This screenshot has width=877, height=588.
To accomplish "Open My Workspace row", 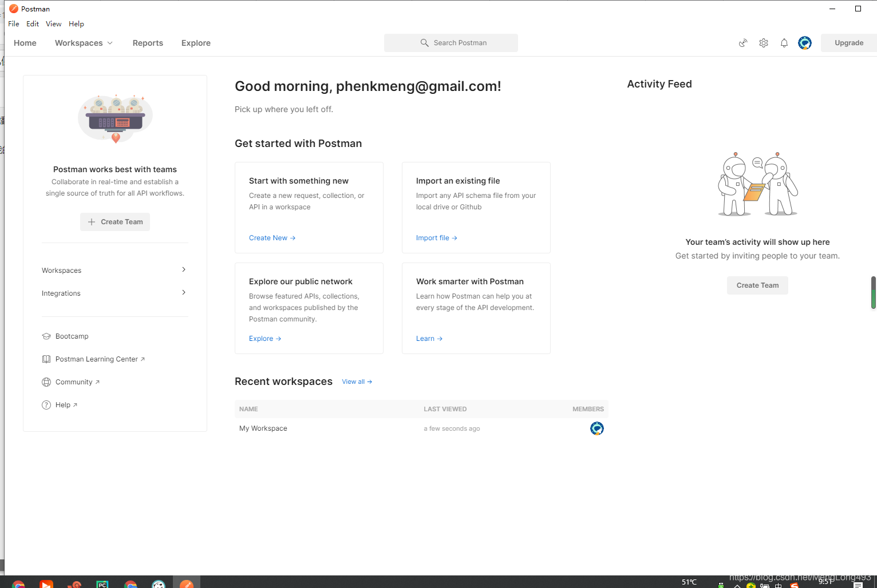I will coord(421,428).
